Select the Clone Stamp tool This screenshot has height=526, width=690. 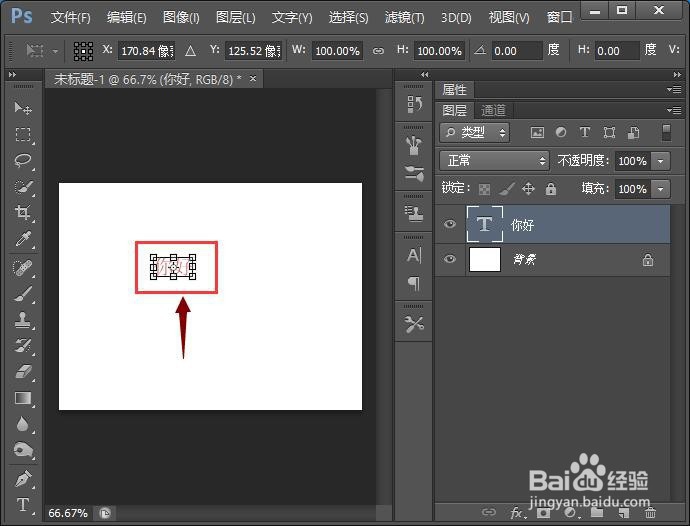click(22, 320)
